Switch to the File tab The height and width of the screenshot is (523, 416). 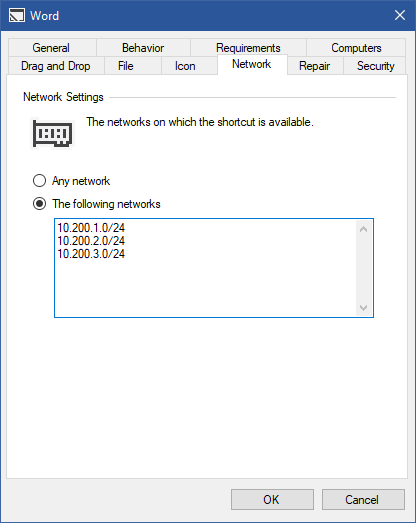click(x=126, y=66)
